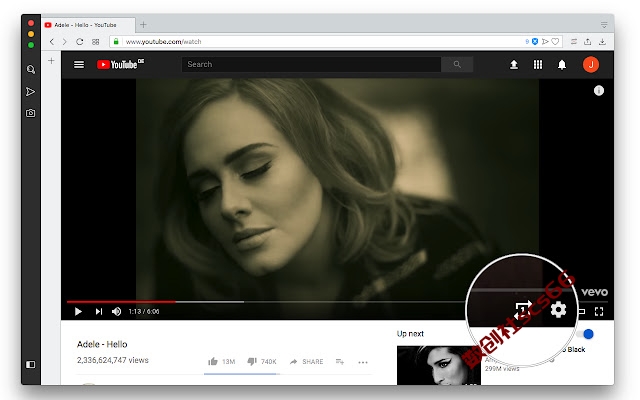The image size is (640, 400).
Task: Open the Speed Dial grid icon
Action: 96,42
